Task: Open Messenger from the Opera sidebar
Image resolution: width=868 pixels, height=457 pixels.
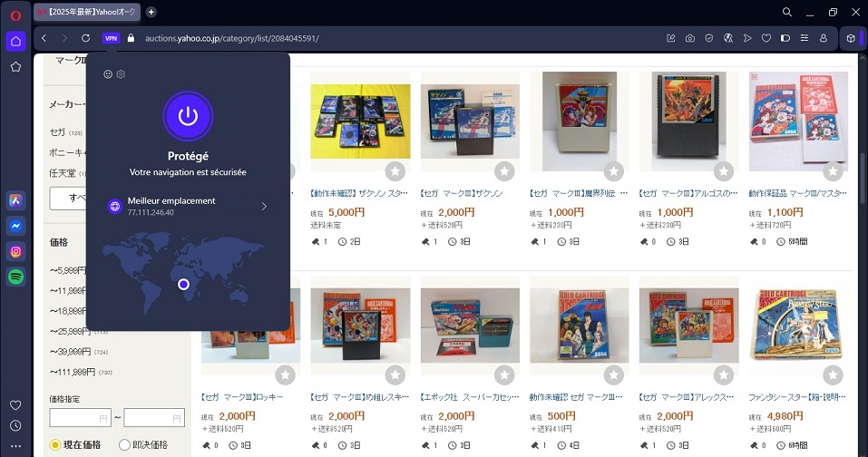Action: tap(15, 226)
